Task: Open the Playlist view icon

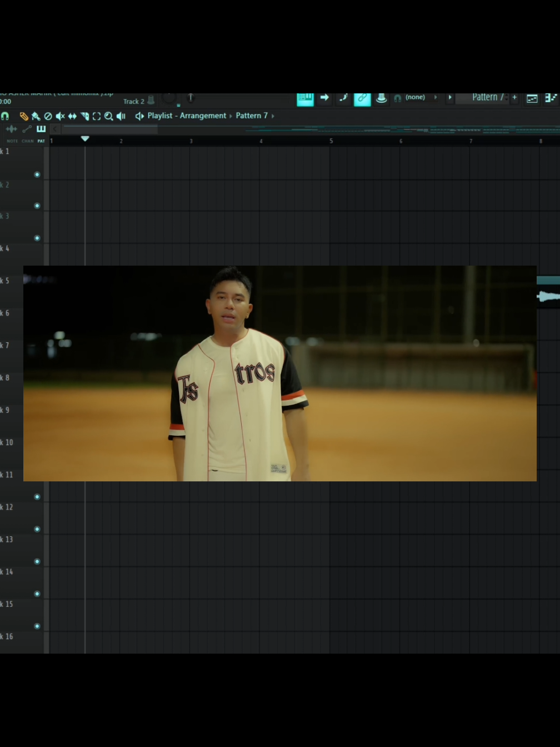Action: [x=532, y=98]
